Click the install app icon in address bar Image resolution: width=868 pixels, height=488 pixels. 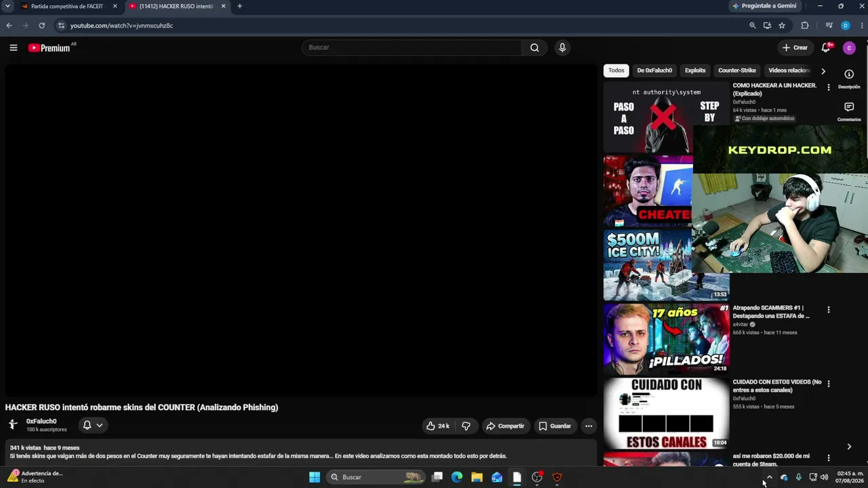click(767, 26)
